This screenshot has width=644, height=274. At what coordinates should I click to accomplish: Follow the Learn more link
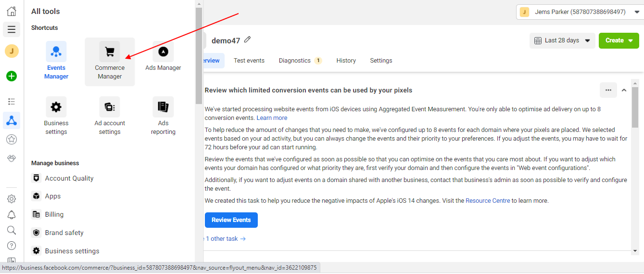[x=272, y=117]
